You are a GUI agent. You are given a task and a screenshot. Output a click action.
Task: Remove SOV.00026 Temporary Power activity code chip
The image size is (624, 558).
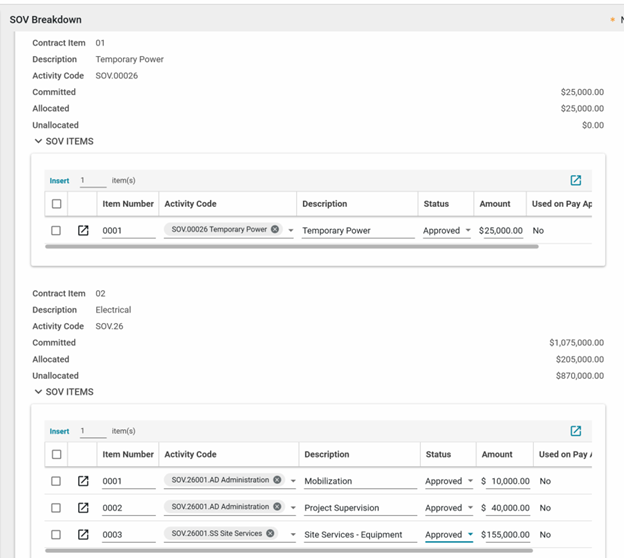coord(274,230)
